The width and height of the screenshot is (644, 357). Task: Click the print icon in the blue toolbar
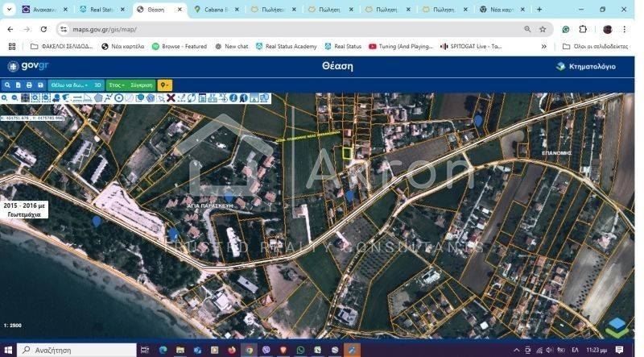tap(29, 85)
